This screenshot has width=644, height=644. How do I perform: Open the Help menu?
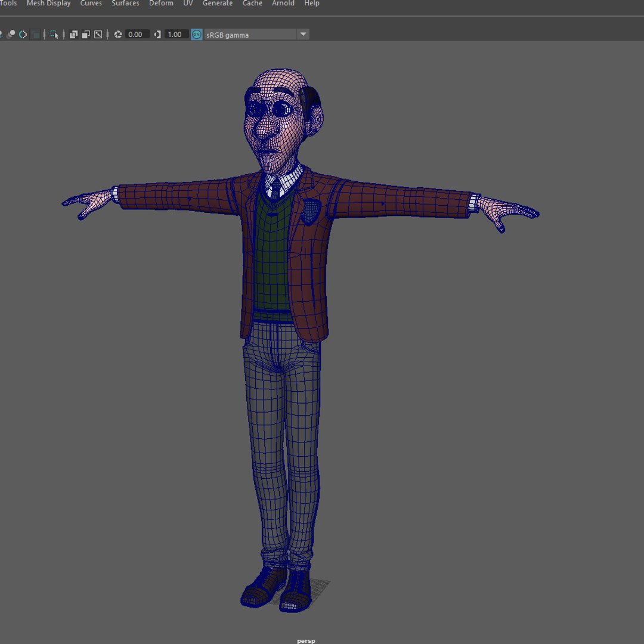click(x=312, y=4)
